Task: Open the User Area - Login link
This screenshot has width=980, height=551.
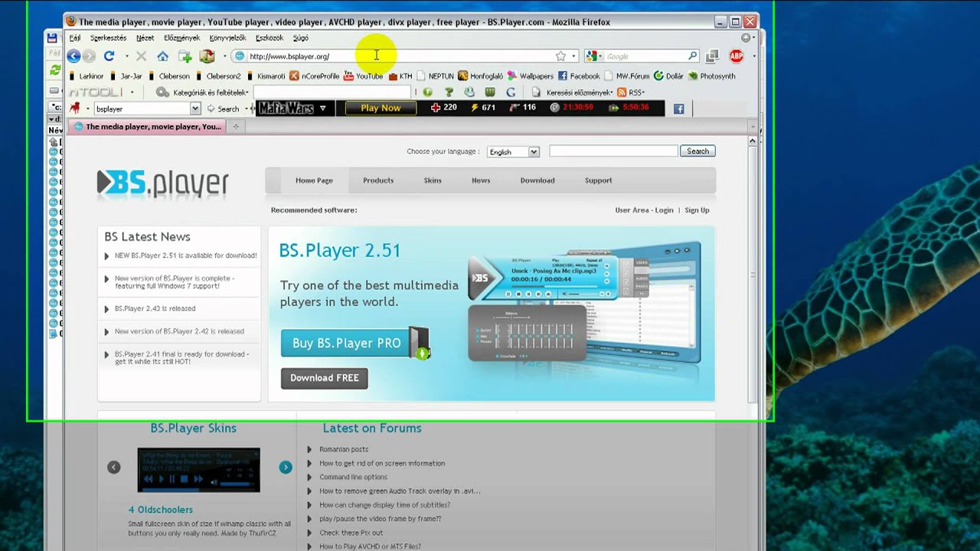Action: (644, 210)
